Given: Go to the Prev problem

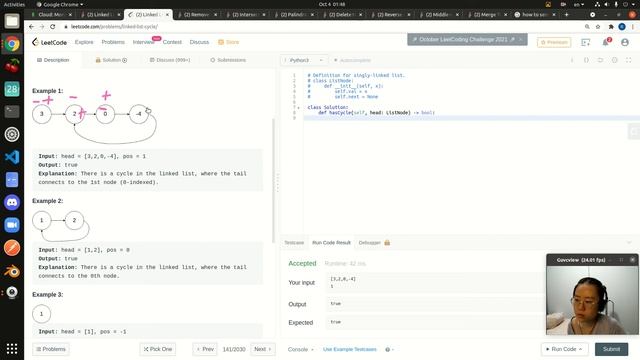Looking at the screenshot, I should [205, 349].
